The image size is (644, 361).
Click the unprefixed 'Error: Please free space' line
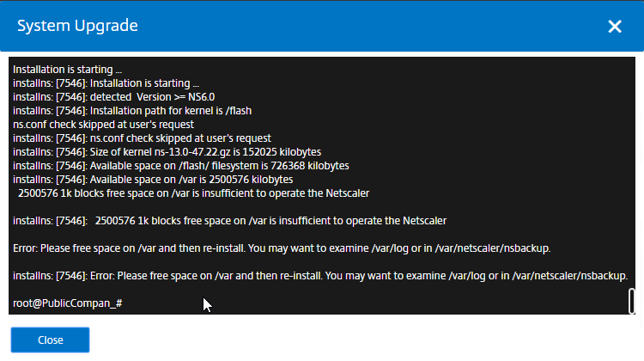tap(282, 248)
